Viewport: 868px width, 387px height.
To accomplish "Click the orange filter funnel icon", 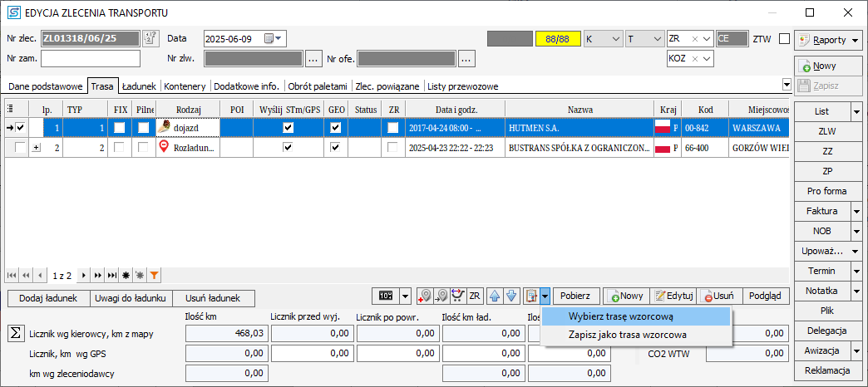I will (x=154, y=275).
